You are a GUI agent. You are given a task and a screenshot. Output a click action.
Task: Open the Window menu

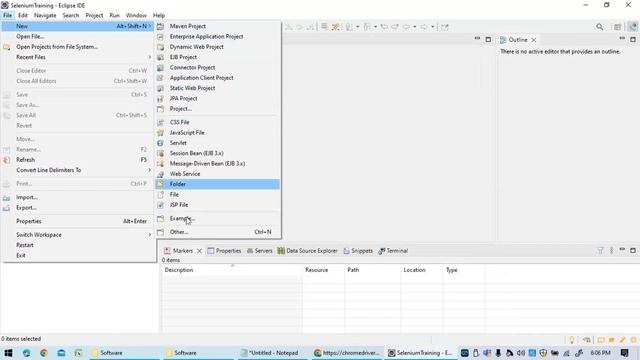coord(136,16)
